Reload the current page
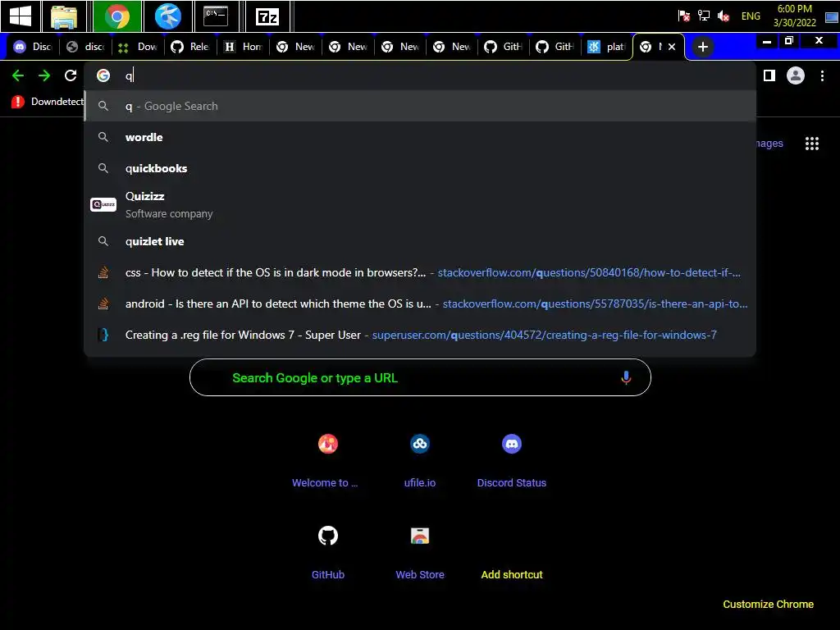840x630 pixels. (71, 75)
